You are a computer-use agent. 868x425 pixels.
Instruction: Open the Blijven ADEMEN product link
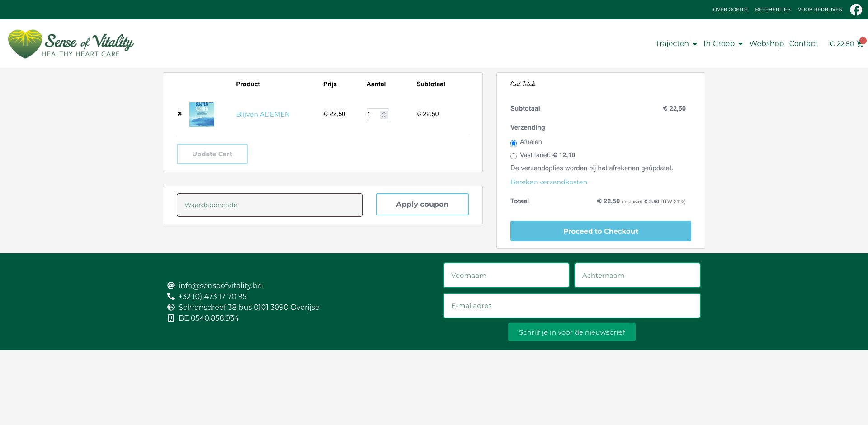263,114
